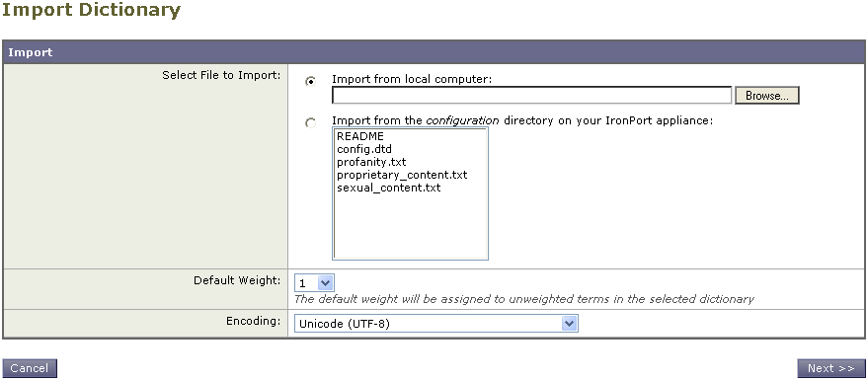868x380 pixels.
Task: Choose the configuration directory import radio button
Action: pyautogui.click(x=311, y=122)
